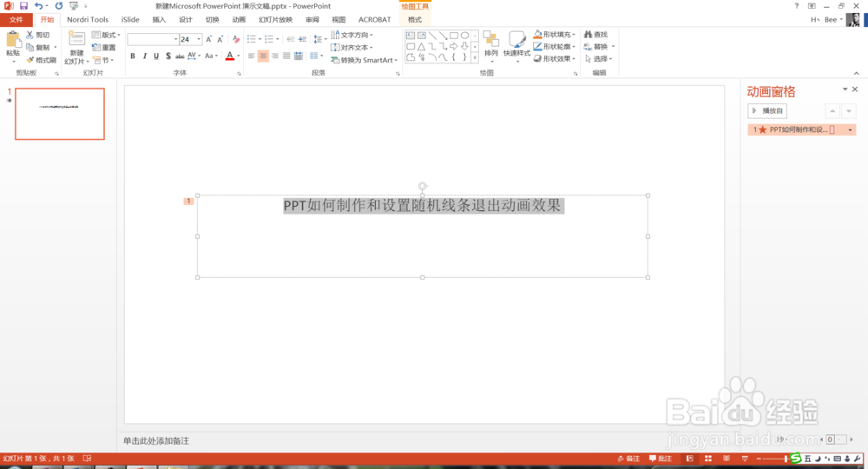Select animation entry PPT如何制作和设… in pane
The height and width of the screenshot is (469, 868).
(x=801, y=129)
